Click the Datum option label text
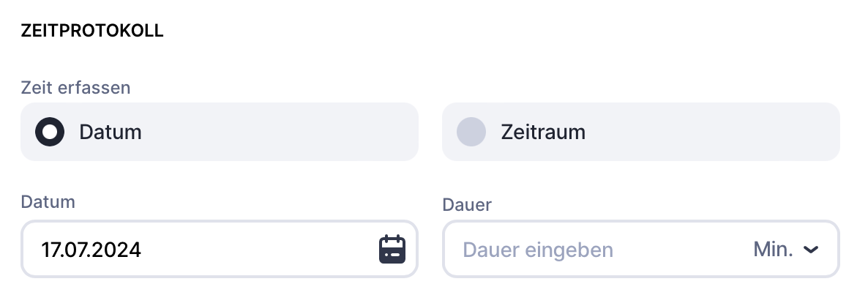 pos(111,133)
